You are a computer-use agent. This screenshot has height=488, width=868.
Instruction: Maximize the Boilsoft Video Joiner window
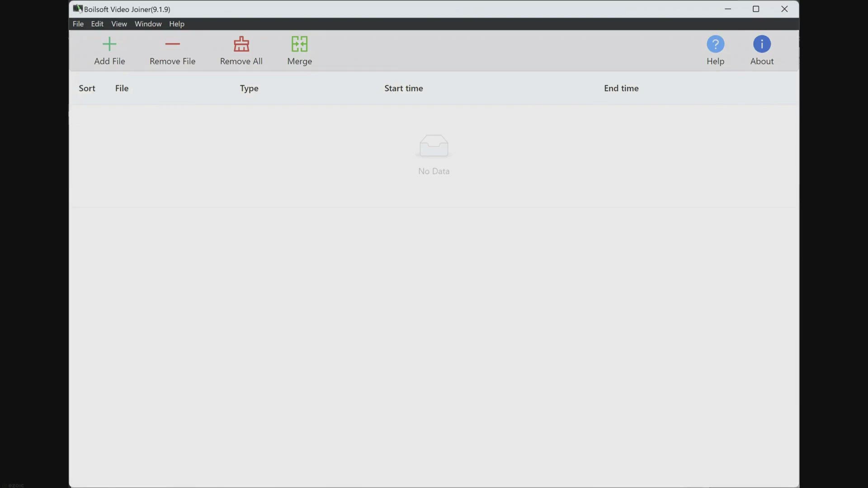pyautogui.click(x=756, y=9)
